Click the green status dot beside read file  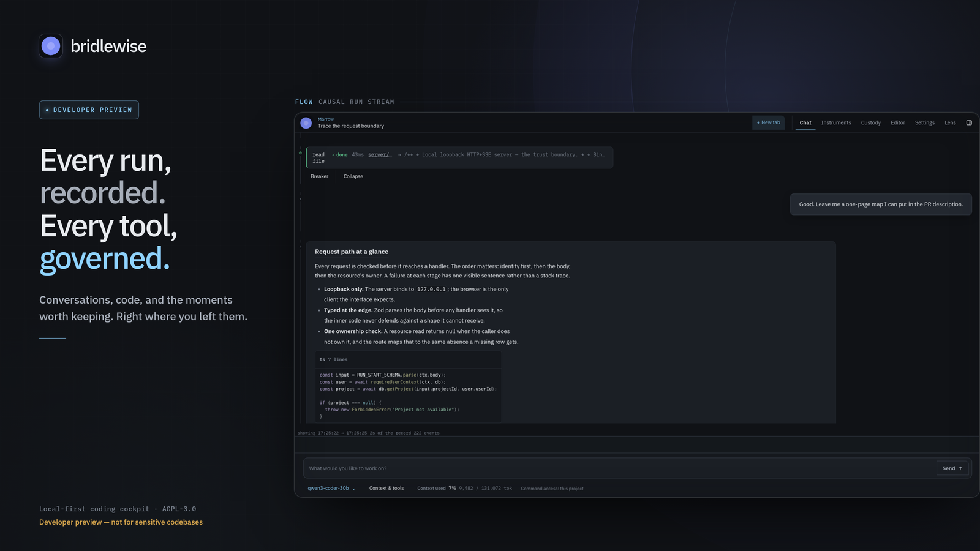[300, 152]
